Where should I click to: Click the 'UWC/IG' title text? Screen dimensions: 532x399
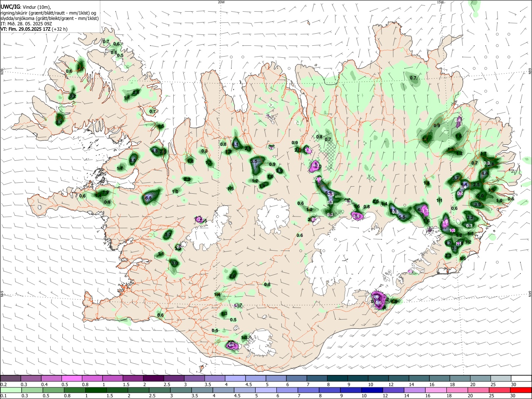click(x=10, y=7)
